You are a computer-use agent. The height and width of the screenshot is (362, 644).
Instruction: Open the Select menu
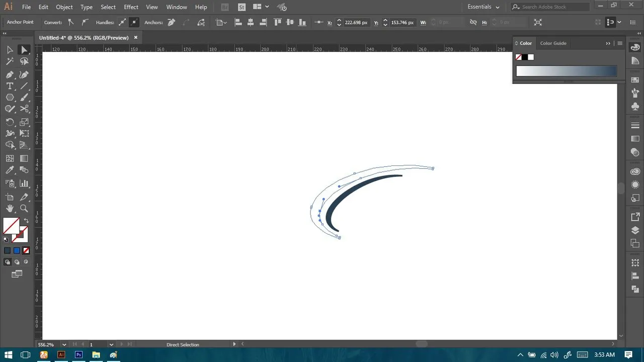pyautogui.click(x=108, y=7)
